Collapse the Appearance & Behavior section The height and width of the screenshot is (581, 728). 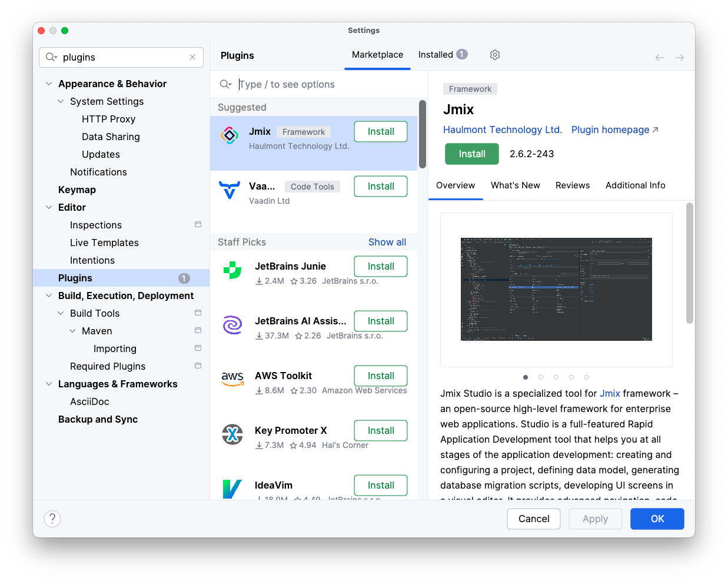(x=49, y=84)
